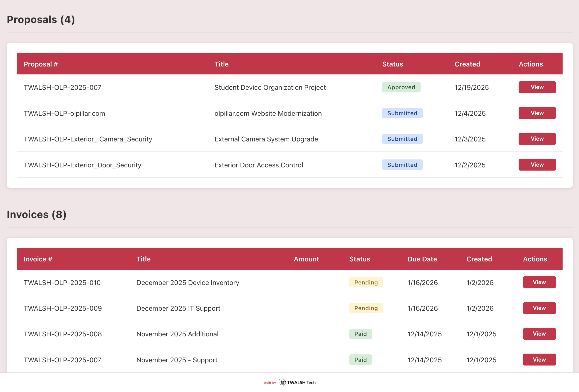Click the TWALSH Tech logo icon in footer
The image size is (579, 392).
pos(283,382)
